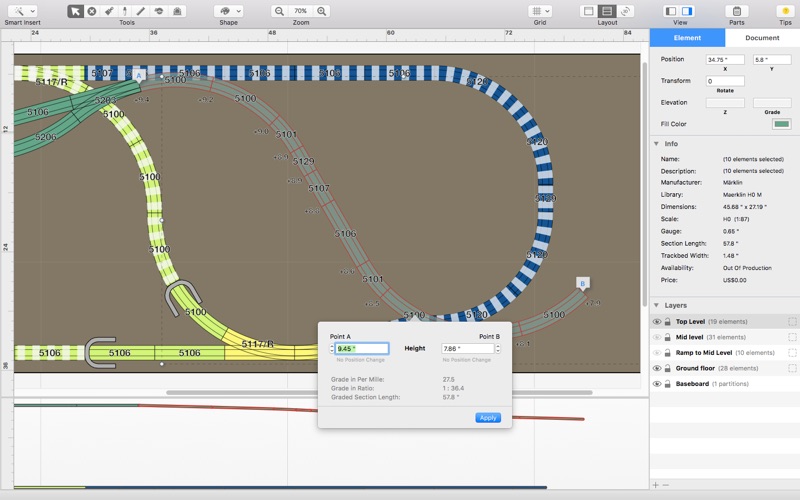Switch to the Document tab
800x500 pixels.
click(762, 38)
